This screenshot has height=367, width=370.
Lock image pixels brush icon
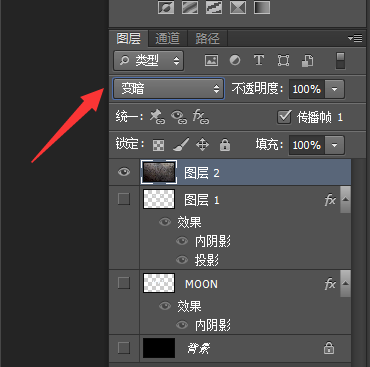pyautogui.click(x=181, y=145)
